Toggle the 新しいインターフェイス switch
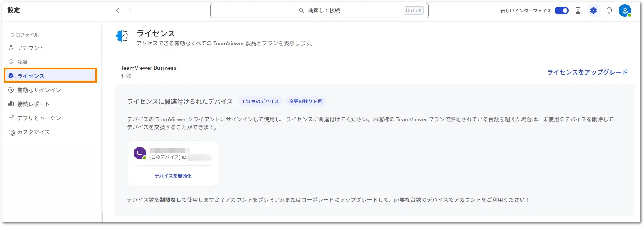This screenshot has height=226, width=644. click(x=562, y=11)
